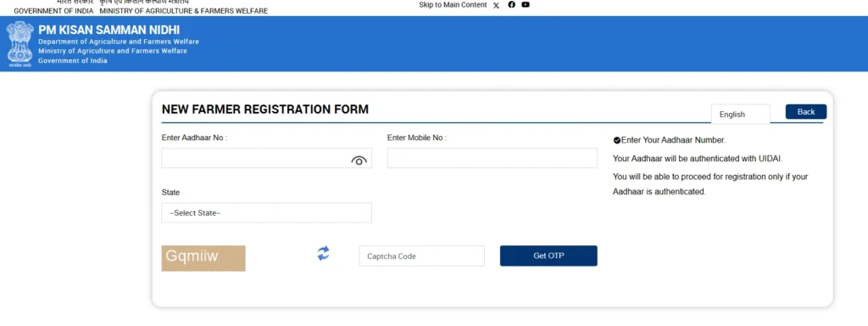Screen dimensions: 868x326
Task: Click the national emblem logo in the header
Action: coord(20,44)
